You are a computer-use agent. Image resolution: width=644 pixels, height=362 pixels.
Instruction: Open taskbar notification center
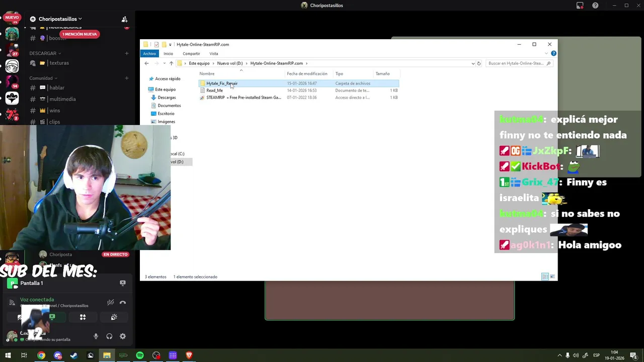coord(634,355)
